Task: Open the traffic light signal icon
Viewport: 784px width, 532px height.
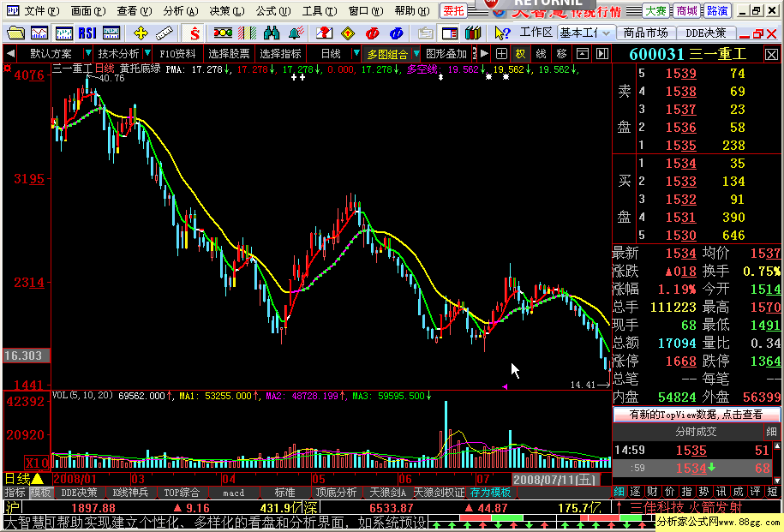Action: click(x=223, y=33)
